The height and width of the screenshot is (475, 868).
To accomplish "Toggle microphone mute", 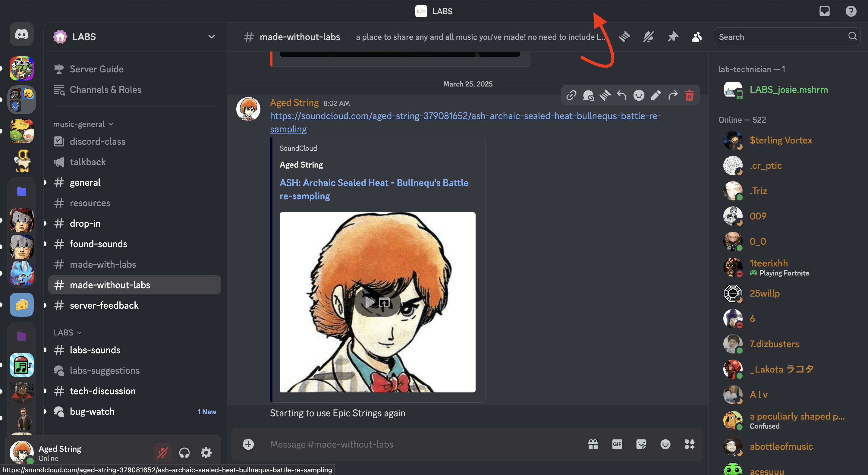I will [x=162, y=453].
